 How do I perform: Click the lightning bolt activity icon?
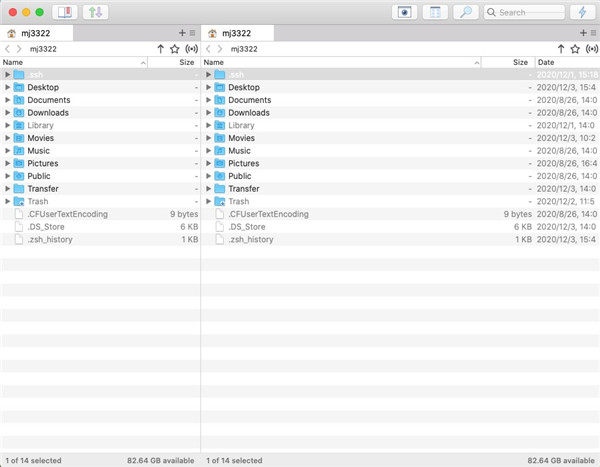tap(581, 12)
